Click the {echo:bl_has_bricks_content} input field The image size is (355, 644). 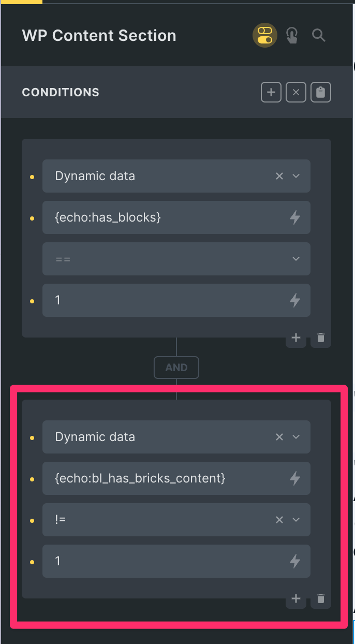(x=176, y=478)
